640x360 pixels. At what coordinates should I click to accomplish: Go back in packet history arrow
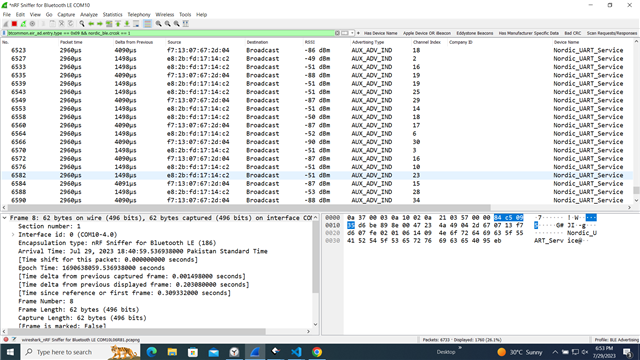pyautogui.click(x=91, y=24)
